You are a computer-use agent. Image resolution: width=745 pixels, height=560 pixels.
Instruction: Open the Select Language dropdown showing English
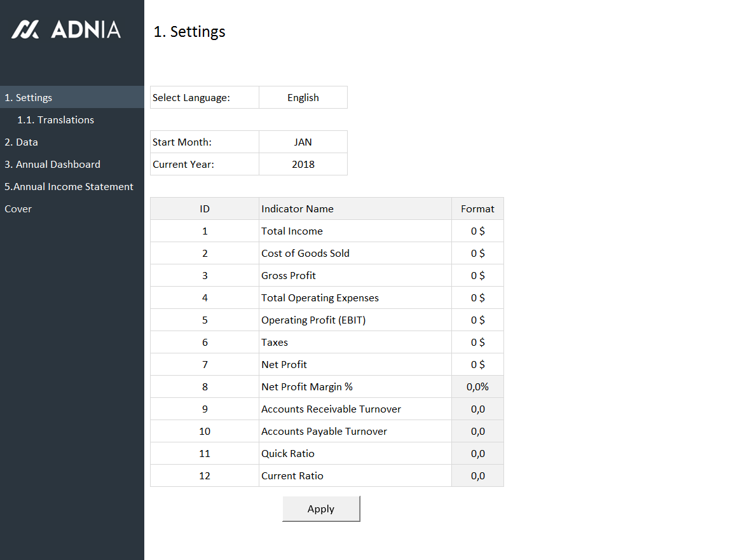[x=303, y=98]
